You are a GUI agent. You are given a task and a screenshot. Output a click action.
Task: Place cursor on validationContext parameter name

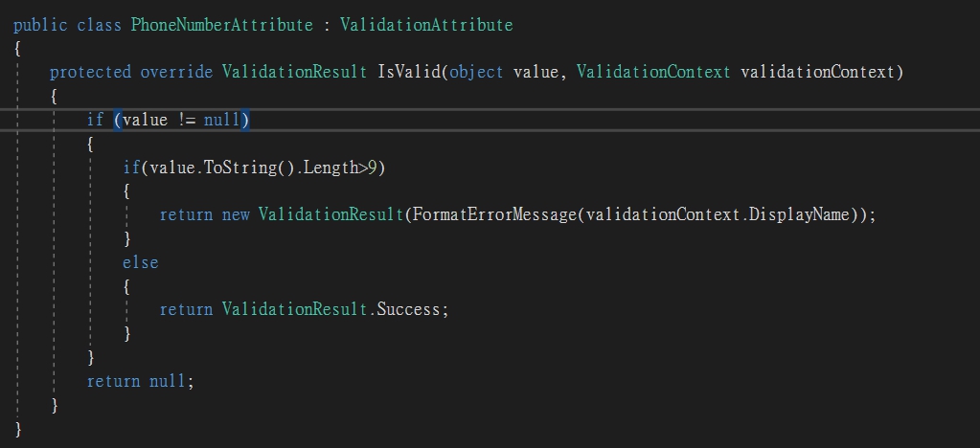[x=817, y=73]
